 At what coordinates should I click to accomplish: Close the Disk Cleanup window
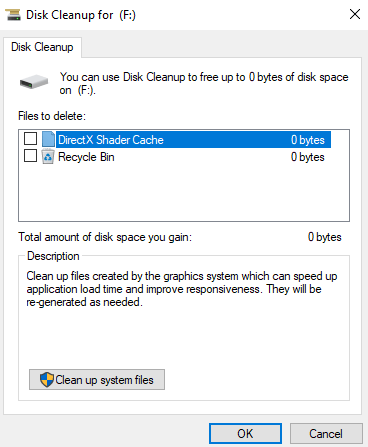355,14
